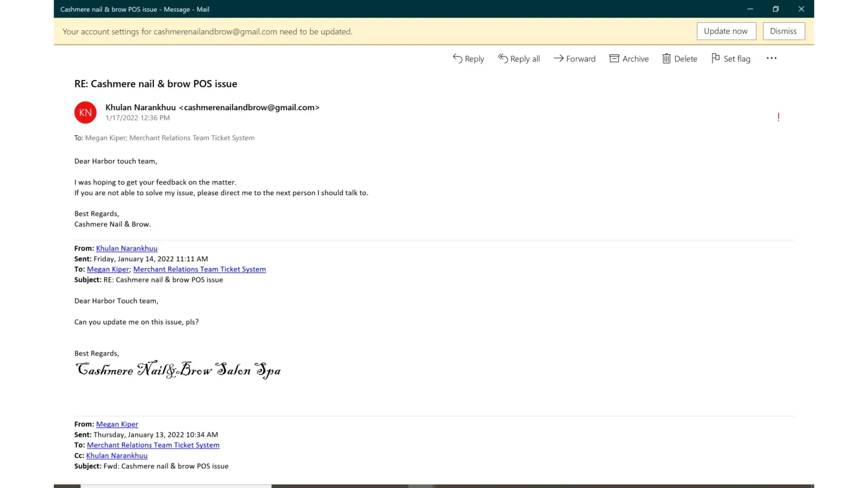The height and width of the screenshot is (488, 868).
Task: Open the first Khulan Narankhuu From link
Action: [126, 248]
